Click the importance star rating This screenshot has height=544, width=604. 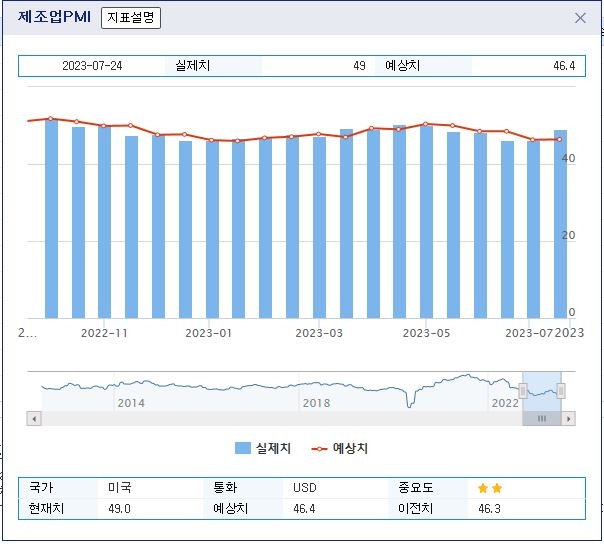490,489
